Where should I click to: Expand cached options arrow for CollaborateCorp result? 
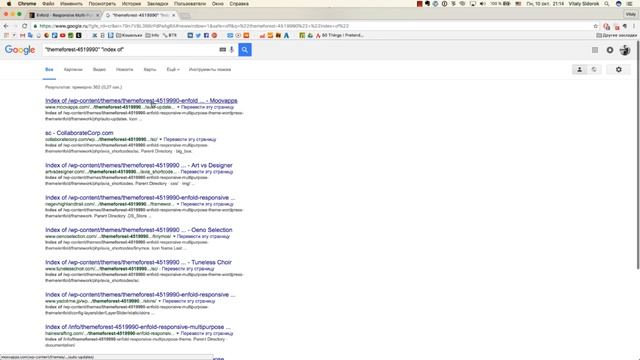tap(161, 139)
